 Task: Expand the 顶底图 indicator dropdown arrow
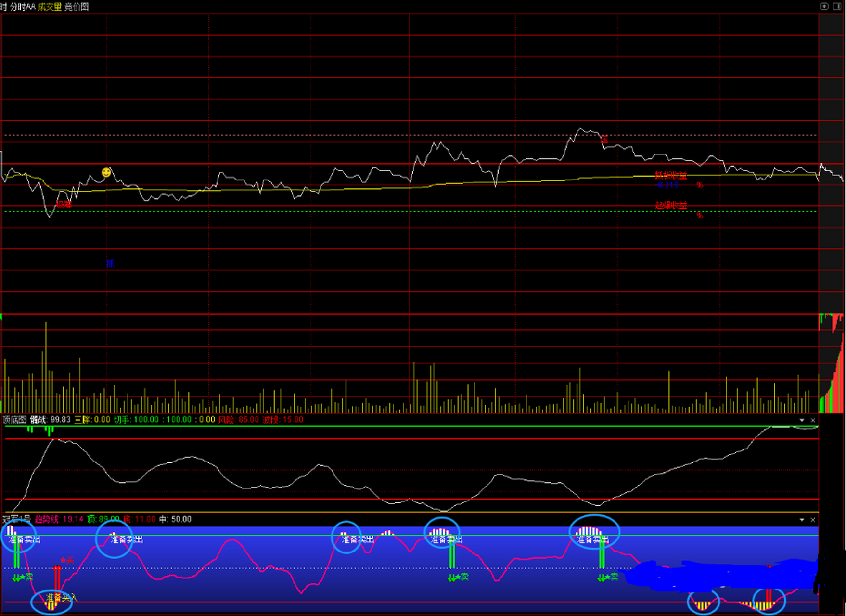pos(802,420)
